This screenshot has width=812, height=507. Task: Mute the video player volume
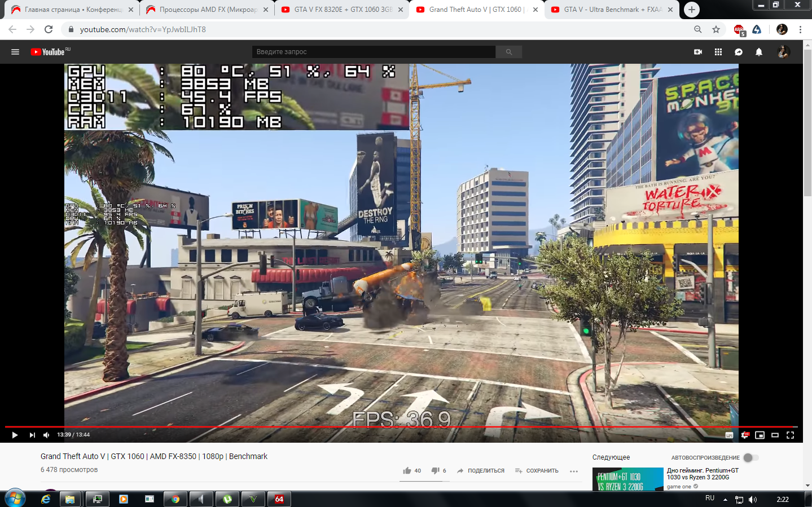pos(46,435)
